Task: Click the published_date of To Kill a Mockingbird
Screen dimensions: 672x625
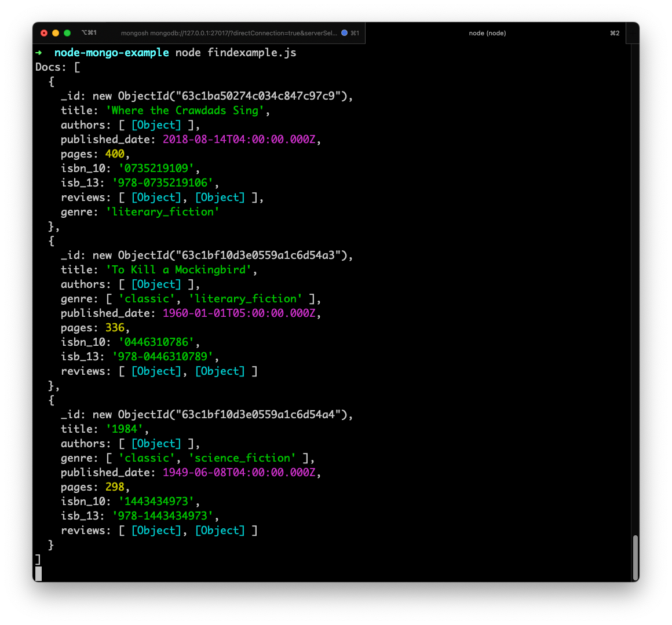Action: point(240,313)
